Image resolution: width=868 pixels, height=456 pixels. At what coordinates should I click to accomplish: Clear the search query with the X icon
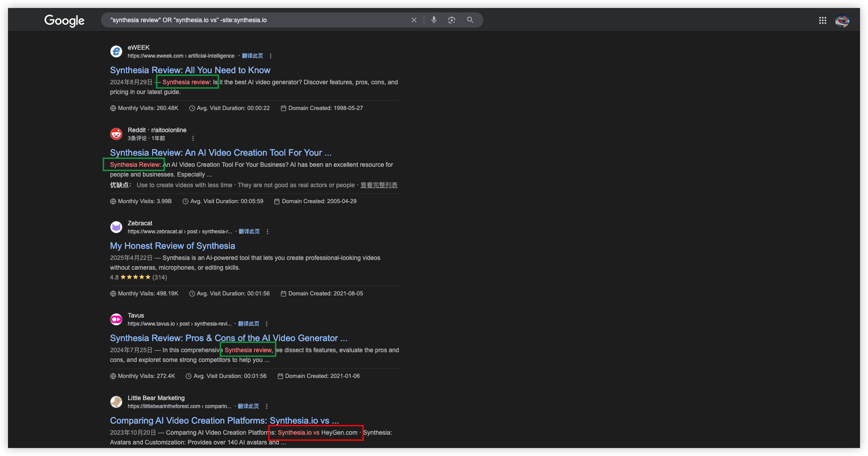[x=414, y=20]
